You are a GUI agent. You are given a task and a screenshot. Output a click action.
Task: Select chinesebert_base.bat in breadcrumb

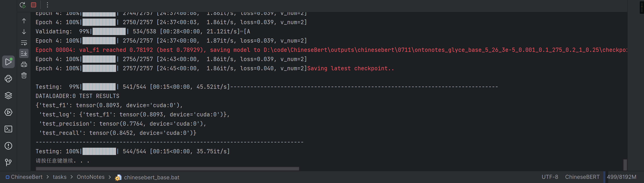point(147,177)
